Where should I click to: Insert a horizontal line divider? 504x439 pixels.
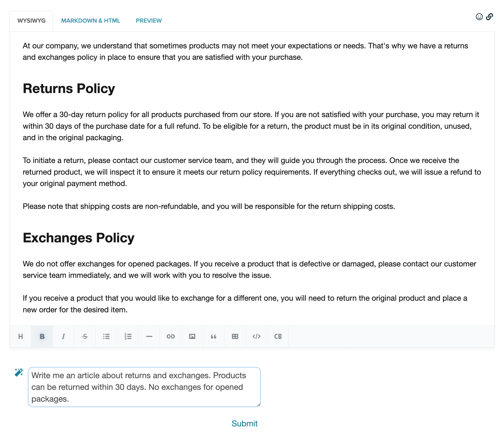pyautogui.click(x=149, y=336)
